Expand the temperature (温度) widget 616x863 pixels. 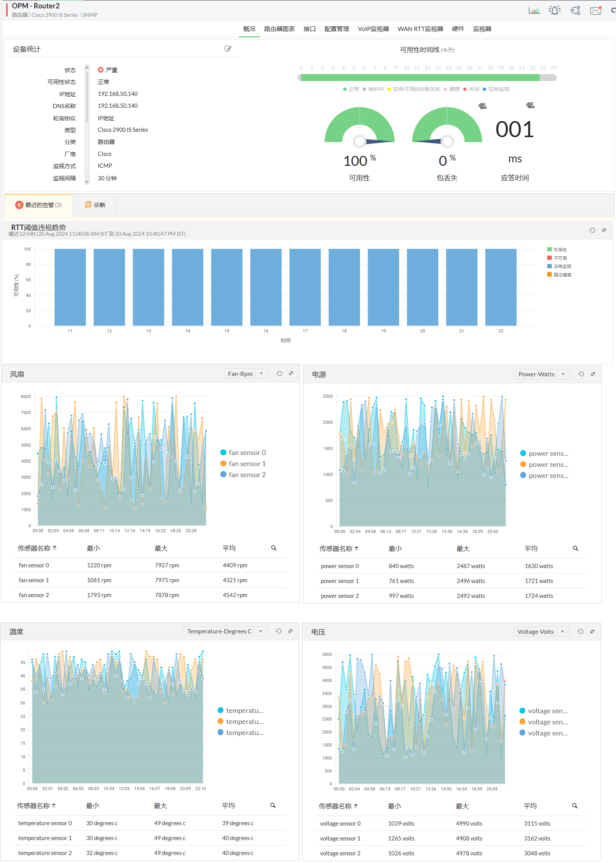[x=290, y=631]
